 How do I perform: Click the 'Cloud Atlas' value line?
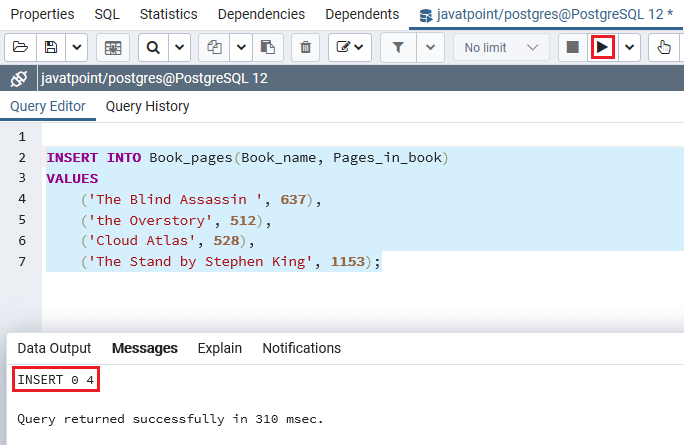(168, 240)
